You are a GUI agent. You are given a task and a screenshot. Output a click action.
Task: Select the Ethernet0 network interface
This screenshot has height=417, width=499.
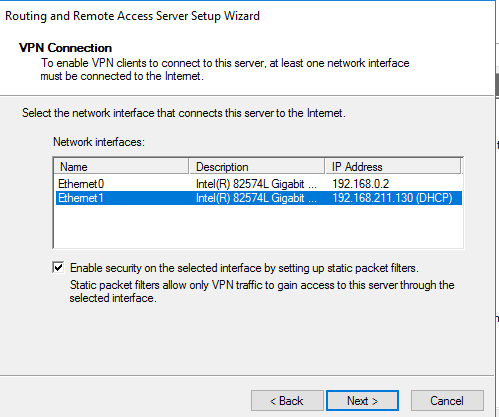(x=259, y=184)
